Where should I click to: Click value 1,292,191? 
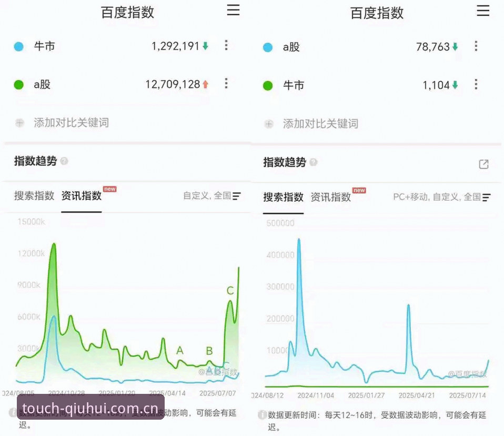[176, 46]
